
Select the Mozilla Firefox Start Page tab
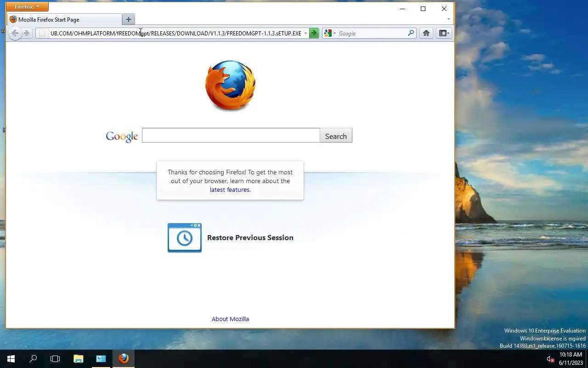64,19
